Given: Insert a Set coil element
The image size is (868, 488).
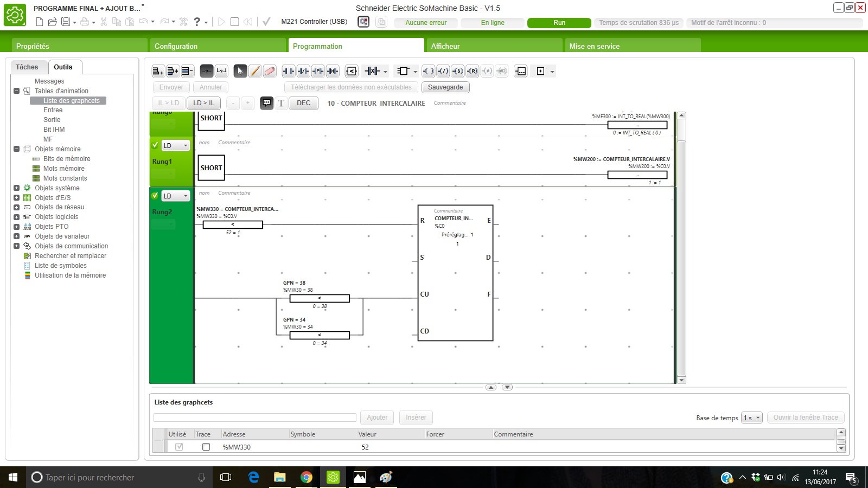Looking at the screenshot, I should [458, 71].
